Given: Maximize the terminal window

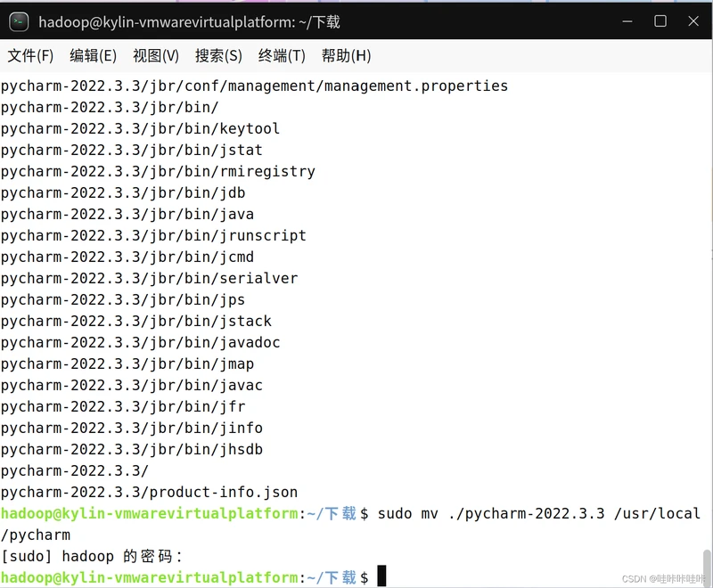Looking at the screenshot, I should coord(660,21).
